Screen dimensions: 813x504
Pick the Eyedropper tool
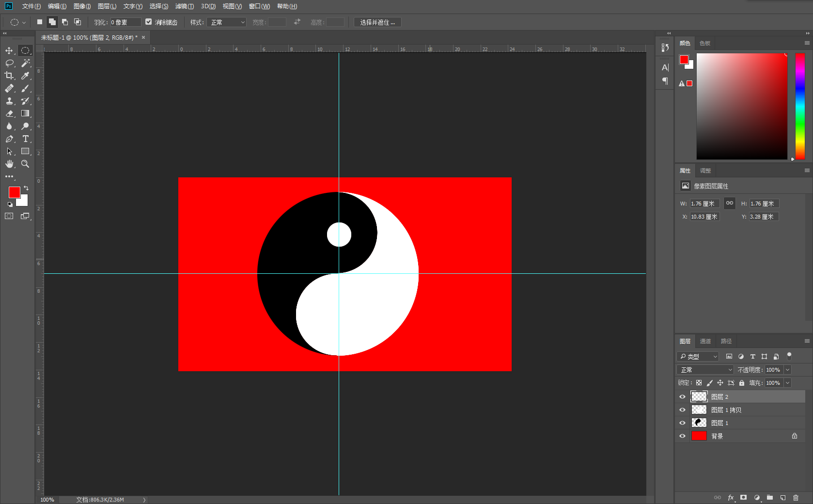pyautogui.click(x=25, y=76)
